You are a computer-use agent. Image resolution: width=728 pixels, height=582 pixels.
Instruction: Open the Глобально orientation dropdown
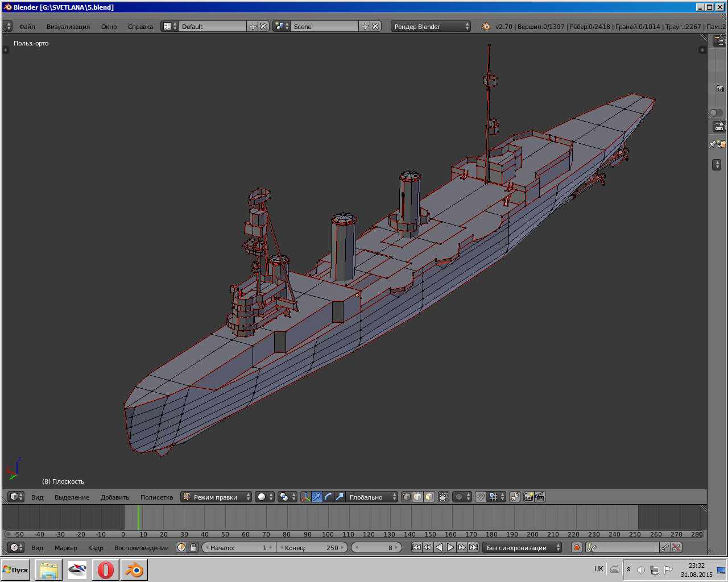373,497
